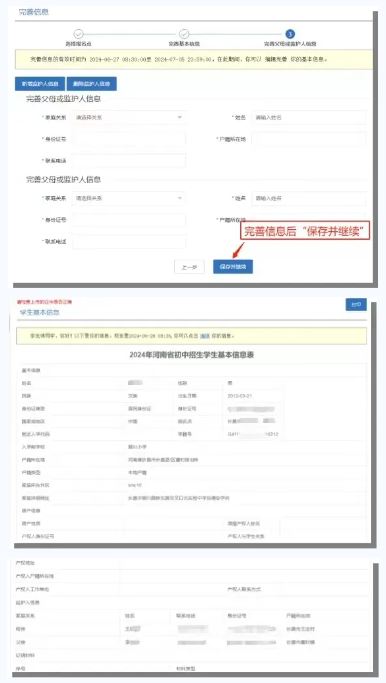This screenshot has width=386, height=683.
Task: Click the red arrow pointing to the save button
Action: pyautogui.click(x=238, y=250)
